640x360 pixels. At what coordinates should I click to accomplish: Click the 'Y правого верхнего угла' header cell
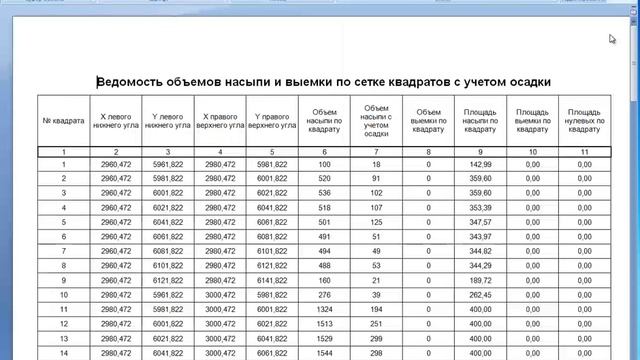click(x=272, y=121)
